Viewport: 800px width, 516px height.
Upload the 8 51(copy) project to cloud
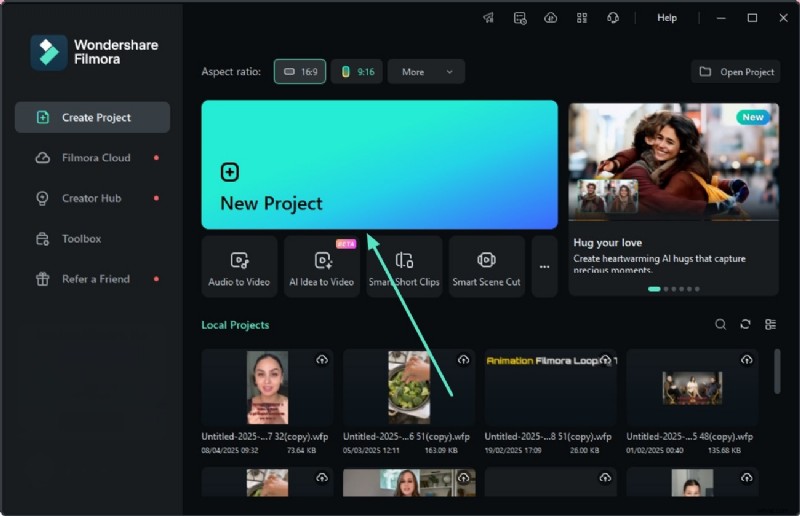tap(605, 360)
